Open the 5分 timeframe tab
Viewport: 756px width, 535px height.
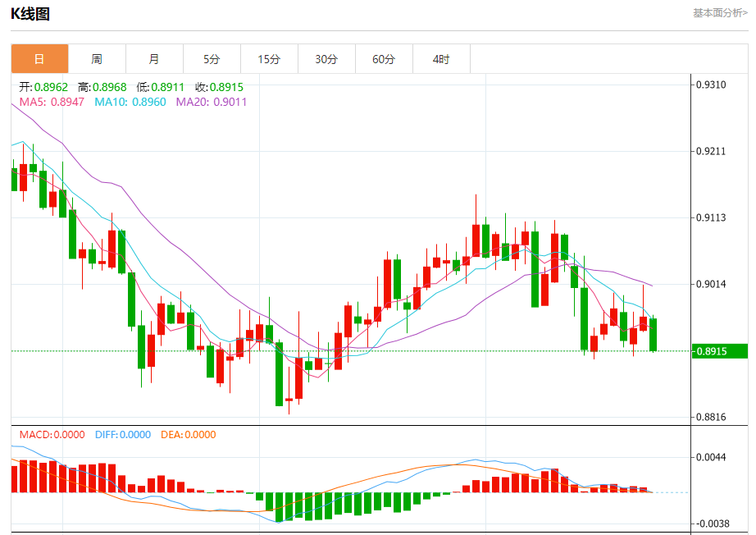tap(212, 59)
